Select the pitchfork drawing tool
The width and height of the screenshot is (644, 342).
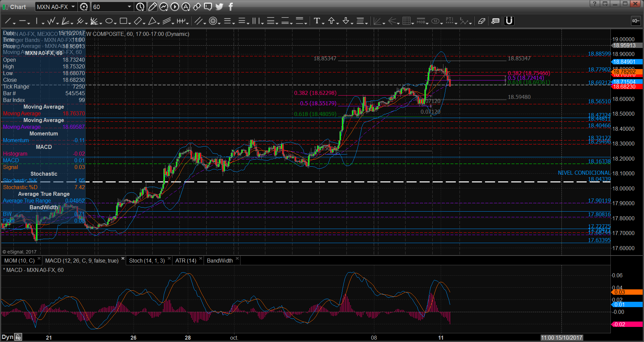point(80,21)
